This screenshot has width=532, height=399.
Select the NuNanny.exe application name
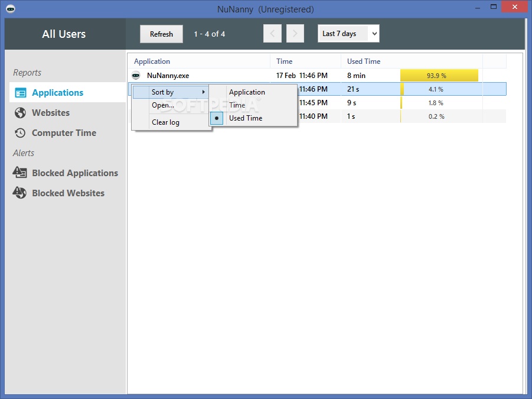click(x=168, y=76)
